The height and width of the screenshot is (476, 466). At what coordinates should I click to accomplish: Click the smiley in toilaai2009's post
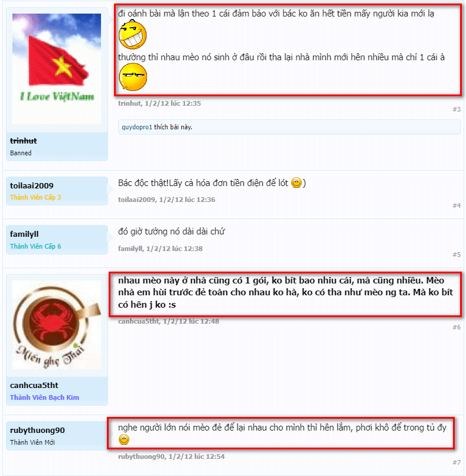click(296, 182)
